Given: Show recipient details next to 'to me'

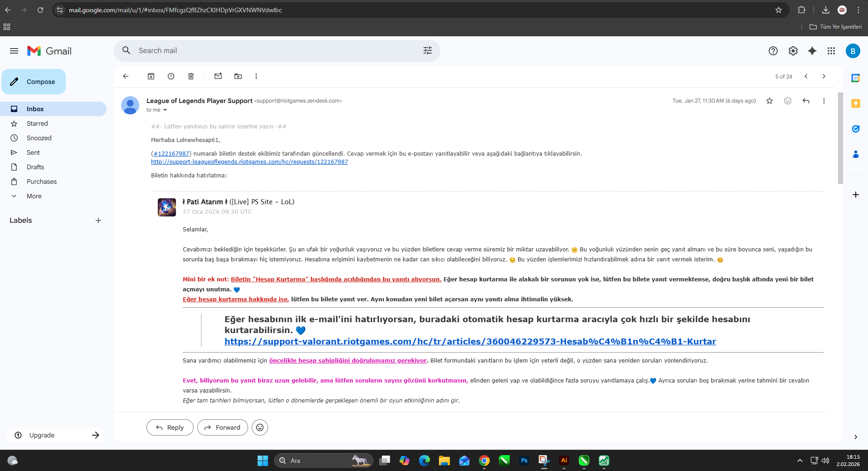Looking at the screenshot, I should [x=165, y=110].
